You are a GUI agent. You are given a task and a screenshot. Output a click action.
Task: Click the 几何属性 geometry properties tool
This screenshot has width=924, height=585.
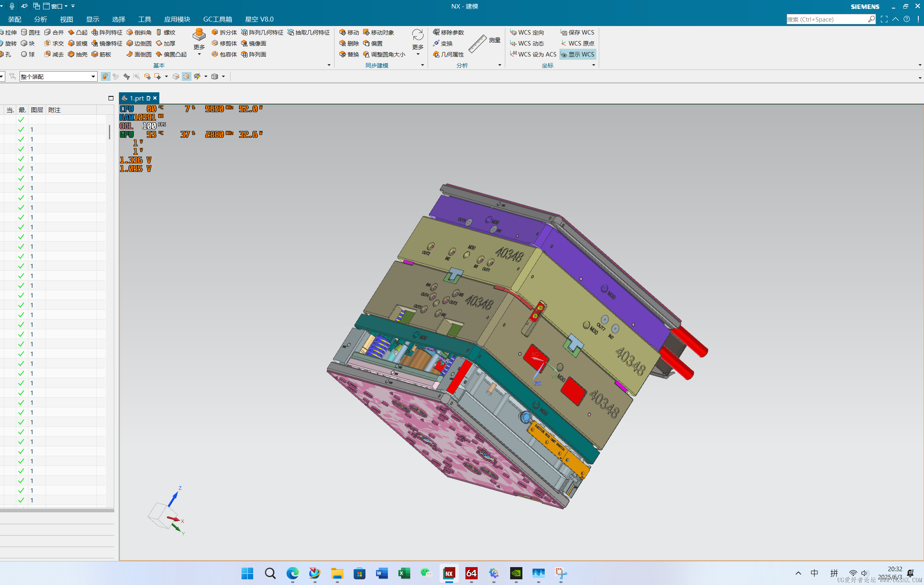[x=448, y=54]
